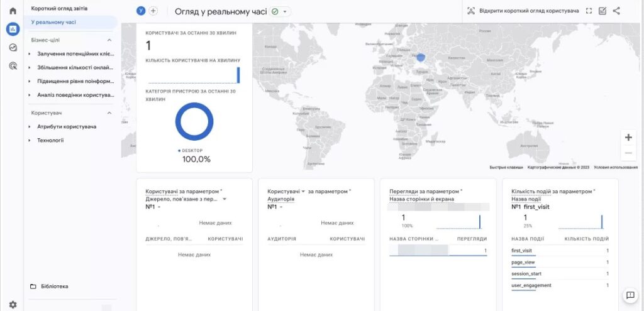Open the report status dropdown arrow
Image resolution: width=644 pixels, height=311 pixels.
click(x=285, y=12)
